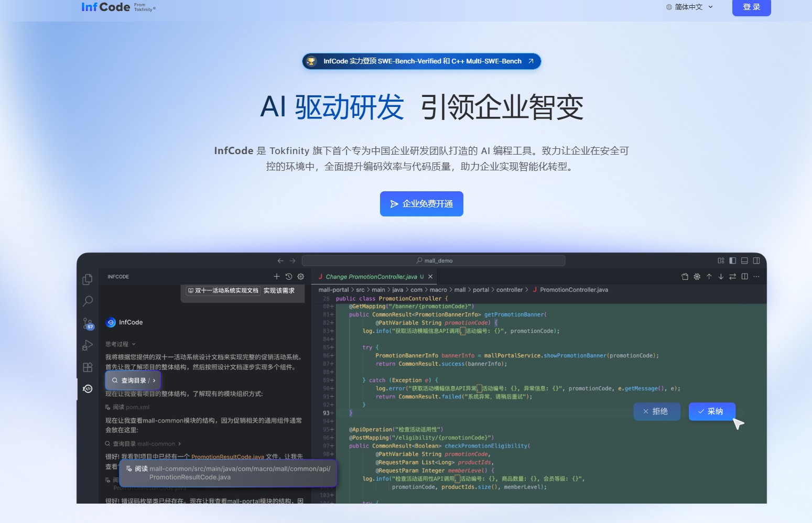Open the Explorer files icon in activity bar
This screenshot has height=523, width=812.
88,279
